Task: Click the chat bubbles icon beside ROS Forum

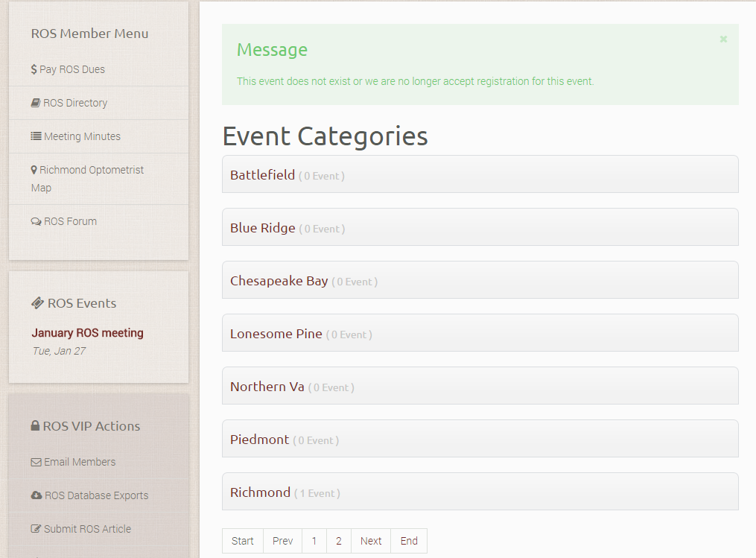Action: coord(36,221)
